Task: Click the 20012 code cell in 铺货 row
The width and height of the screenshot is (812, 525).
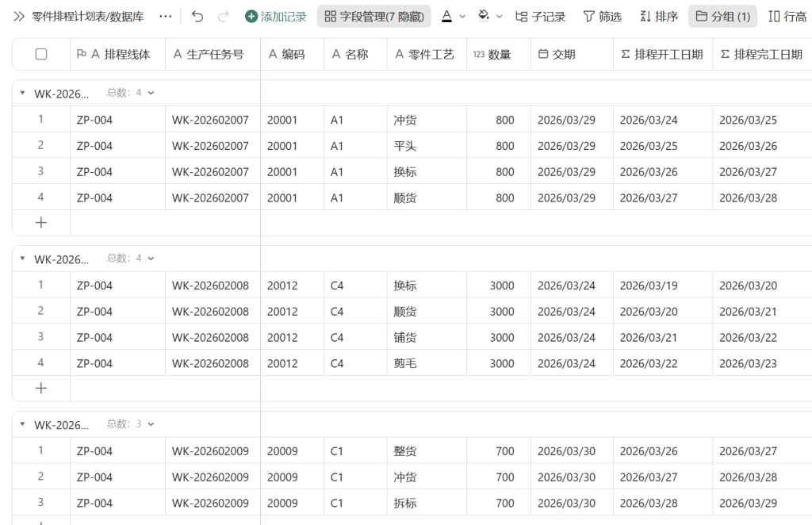Action: (x=292, y=337)
